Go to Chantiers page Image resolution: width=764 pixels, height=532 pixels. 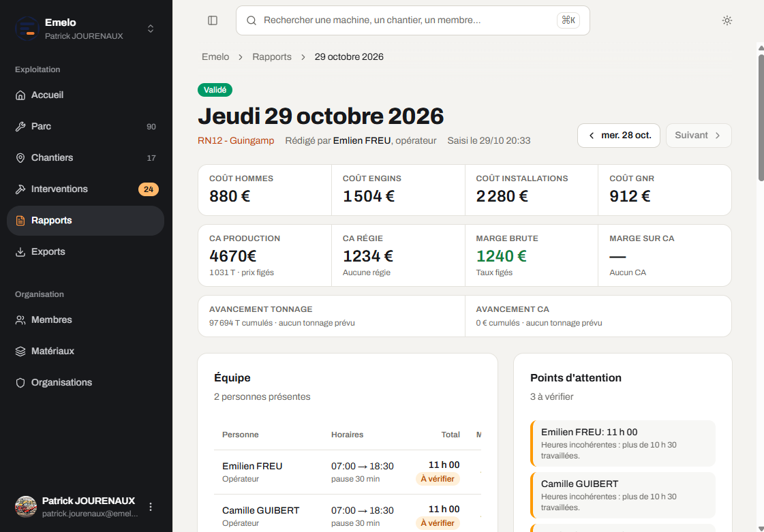pyautogui.click(x=86, y=158)
